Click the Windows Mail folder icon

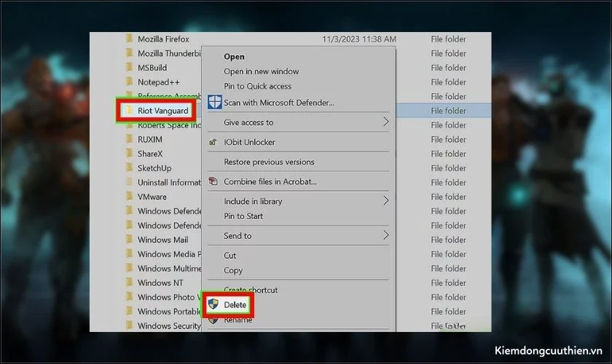(129, 240)
